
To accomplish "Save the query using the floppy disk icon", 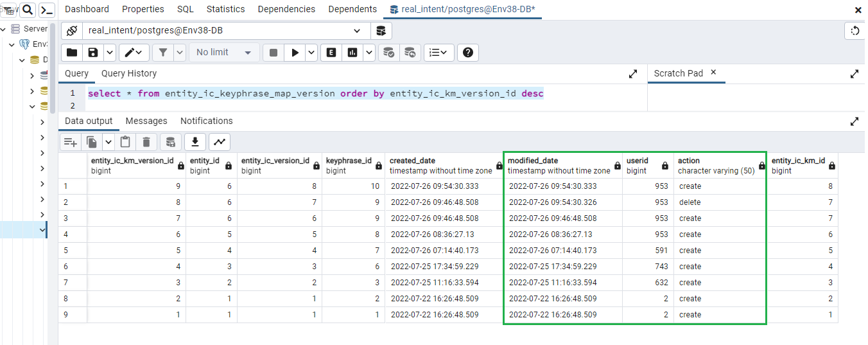I will pyautogui.click(x=93, y=53).
